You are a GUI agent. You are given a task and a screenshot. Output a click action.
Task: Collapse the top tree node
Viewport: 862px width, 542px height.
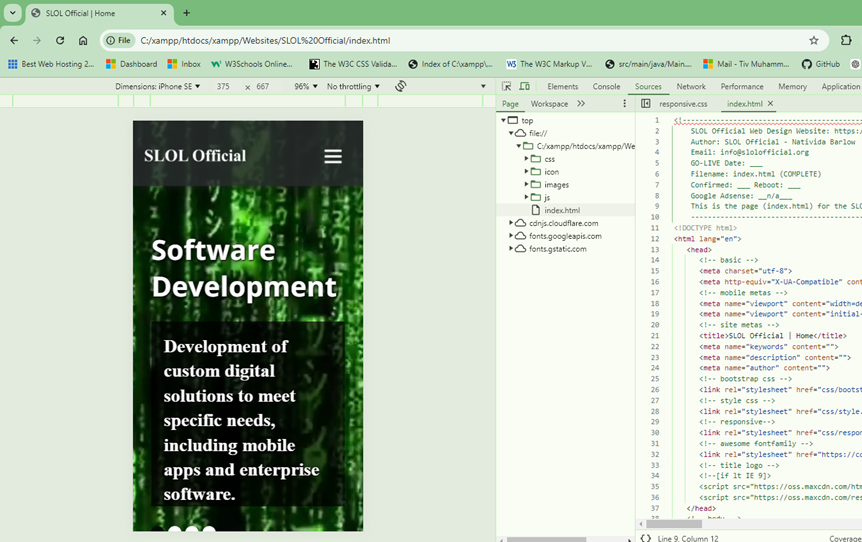503,120
